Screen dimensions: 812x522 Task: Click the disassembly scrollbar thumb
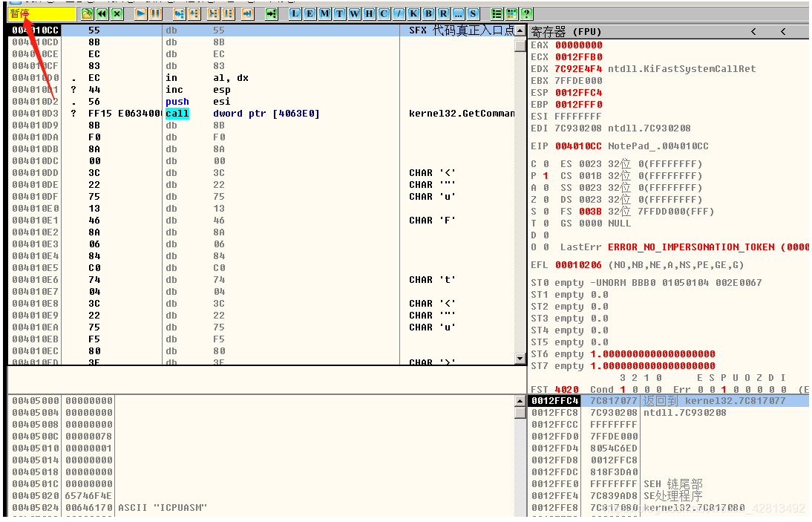pos(520,45)
